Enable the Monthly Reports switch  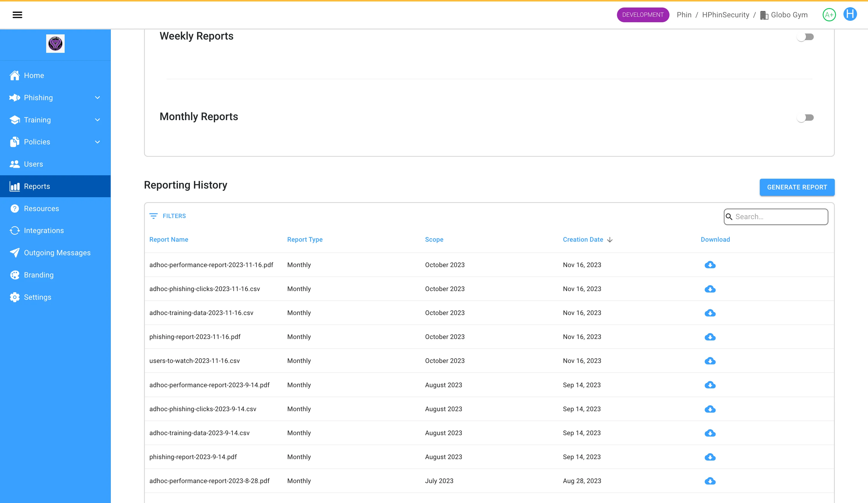point(805,118)
